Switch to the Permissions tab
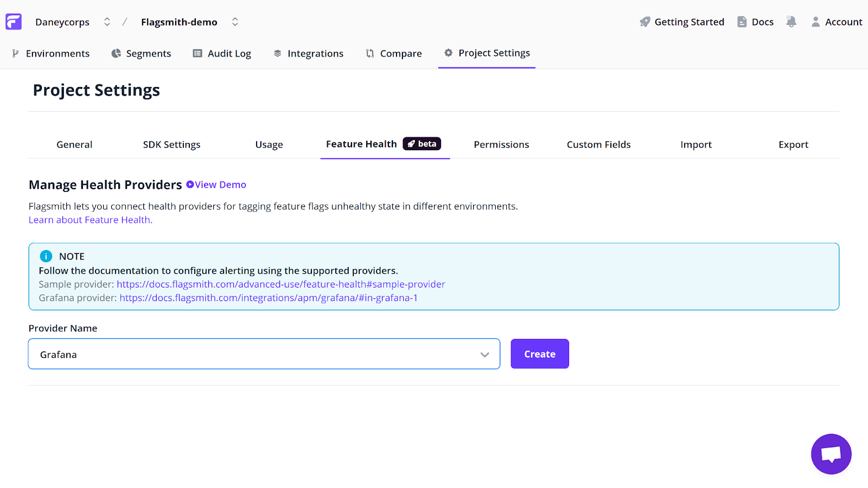 501,145
